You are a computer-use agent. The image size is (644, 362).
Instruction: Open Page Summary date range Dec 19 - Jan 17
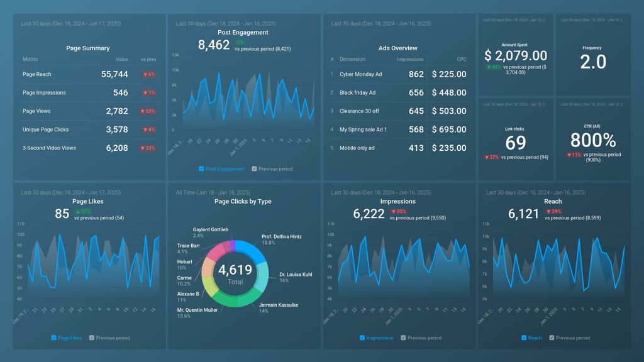70,24
